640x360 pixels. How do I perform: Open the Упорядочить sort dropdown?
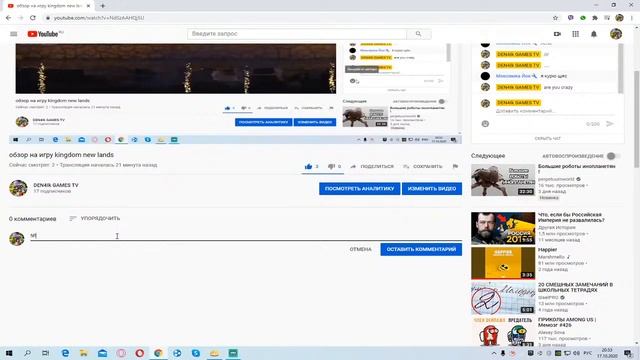pyautogui.click(x=95, y=218)
